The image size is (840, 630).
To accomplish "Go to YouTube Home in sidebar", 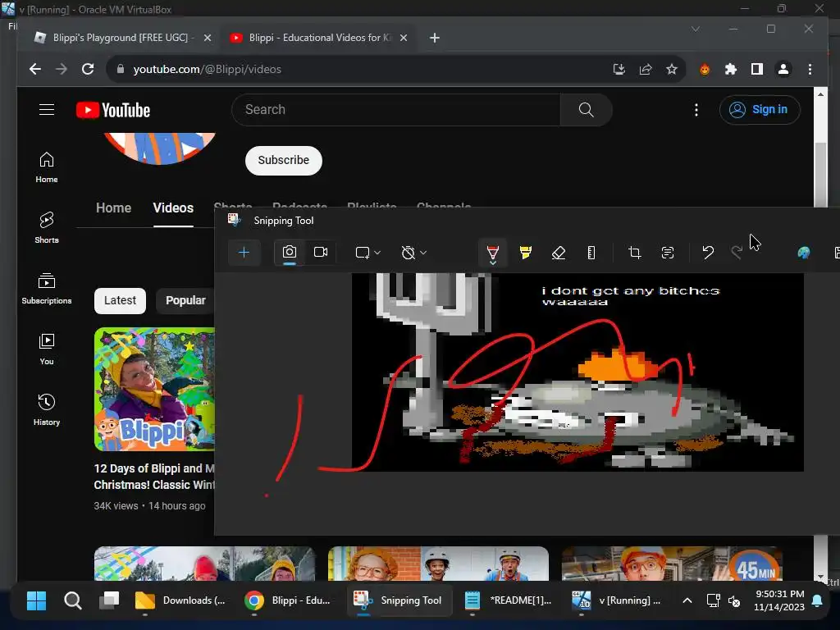I will pyautogui.click(x=47, y=167).
